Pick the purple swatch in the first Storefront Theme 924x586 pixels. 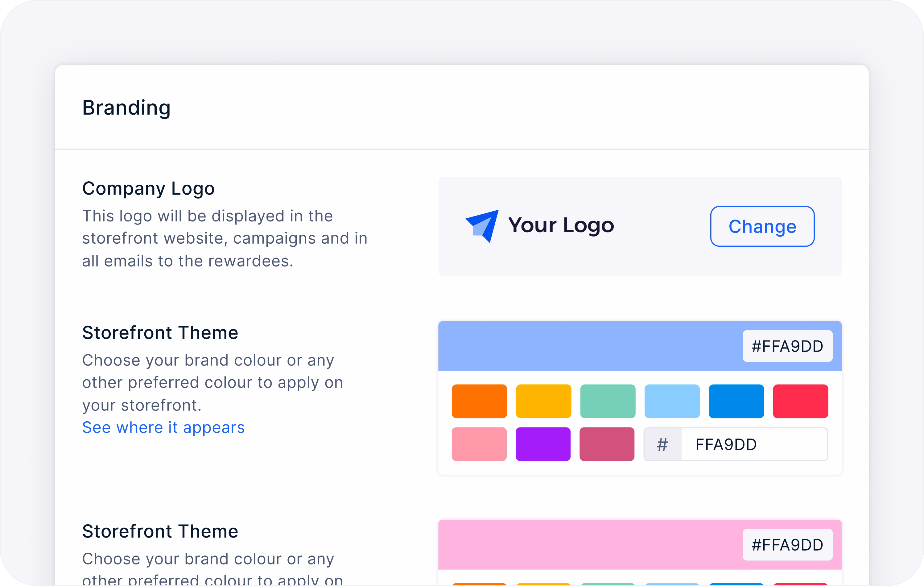click(x=543, y=444)
